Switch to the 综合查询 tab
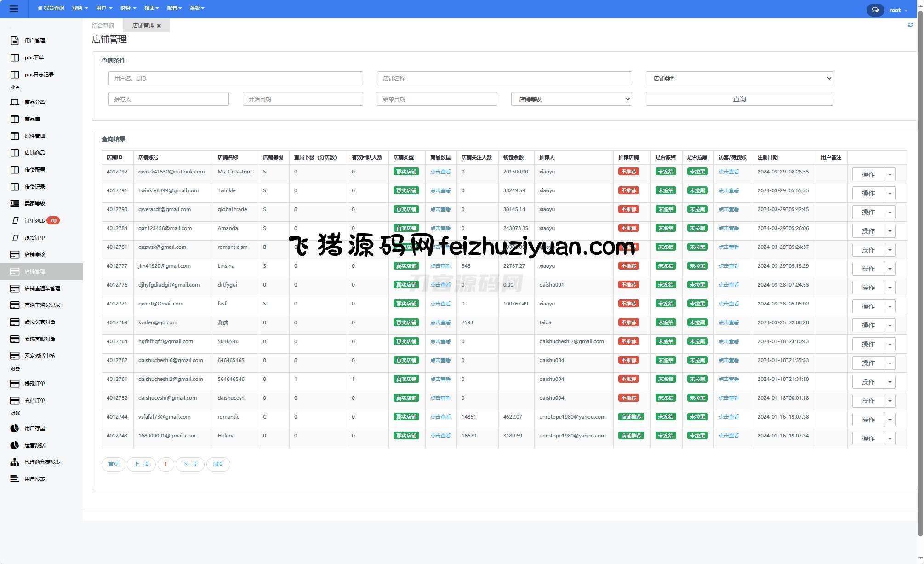This screenshot has height=564, width=924. [103, 26]
